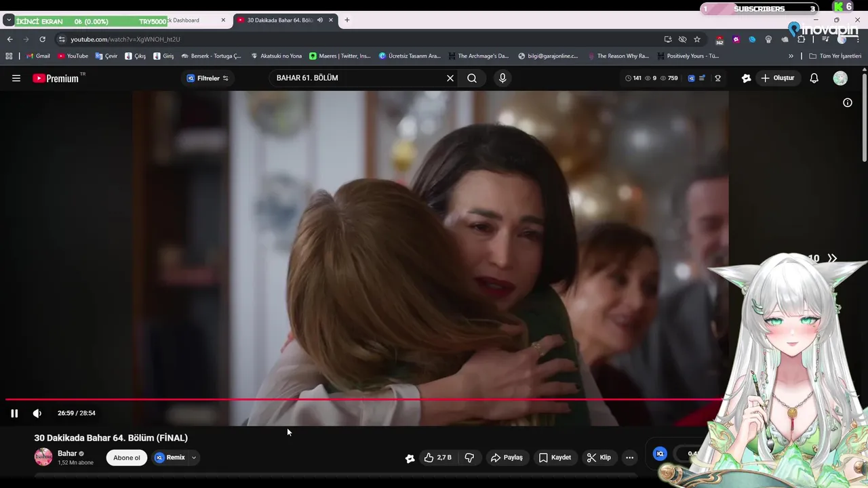The image size is (868, 488).
Task: Create a clip with Klip button
Action: 599,457
